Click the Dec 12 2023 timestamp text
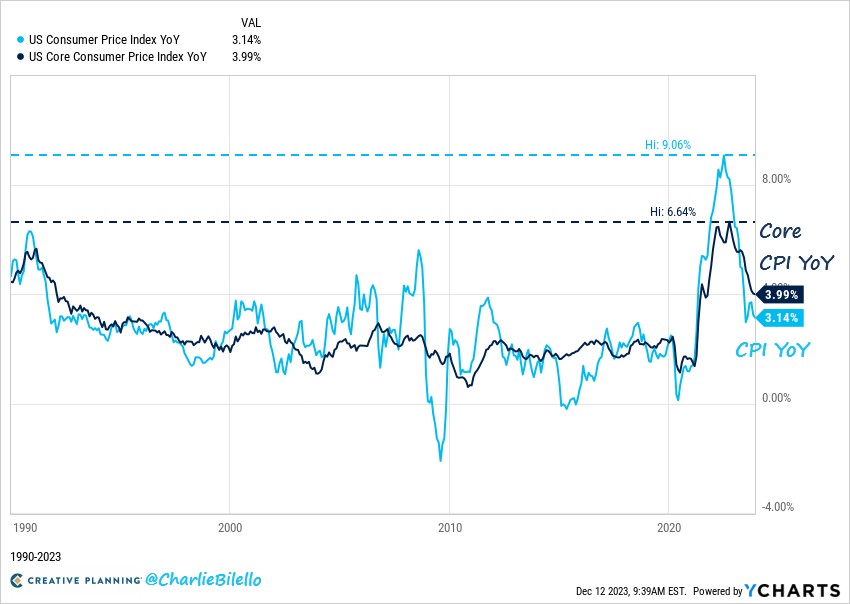 pyautogui.click(x=632, y=591)
